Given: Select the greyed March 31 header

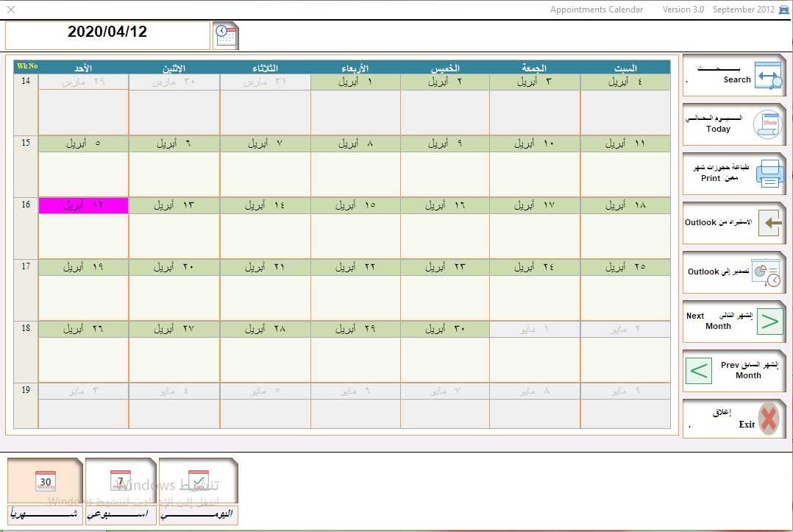Looking at the screenshot, I should tap(265, 82).
